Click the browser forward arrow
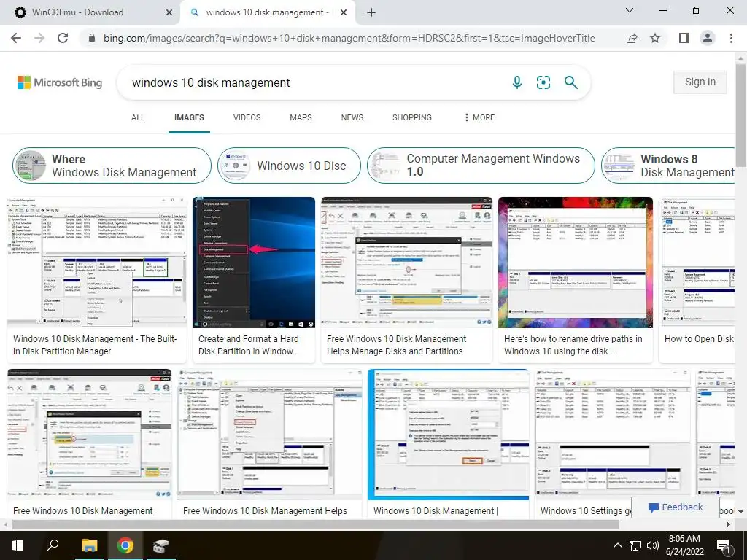Image resolution: width=747 pixels, height=560 pixels. point(39,38)
